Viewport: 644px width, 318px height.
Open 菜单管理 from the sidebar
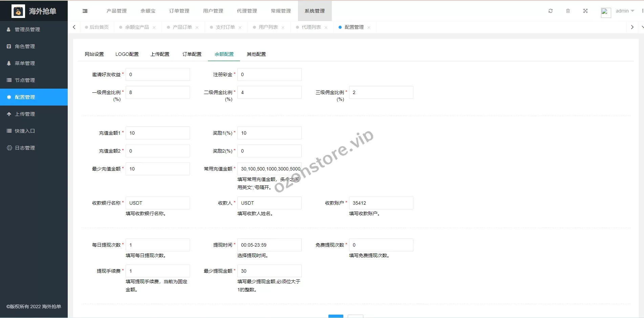click(x=25, y=63)
